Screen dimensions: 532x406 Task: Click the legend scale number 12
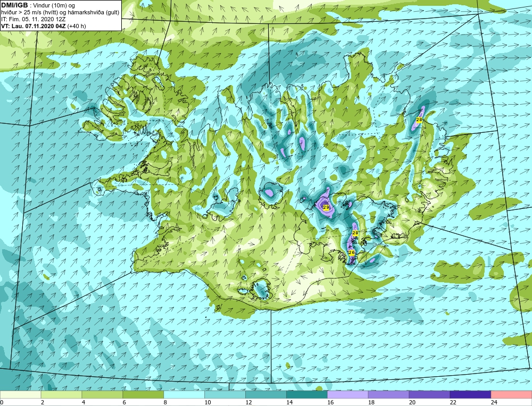click(x=248, y=402)
